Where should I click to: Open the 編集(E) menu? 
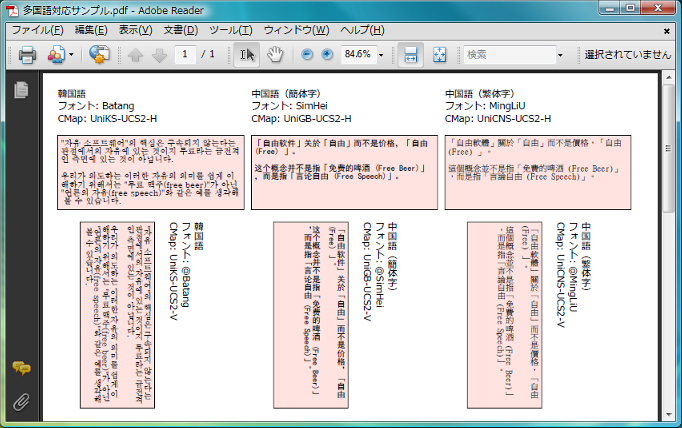point(91,30)
